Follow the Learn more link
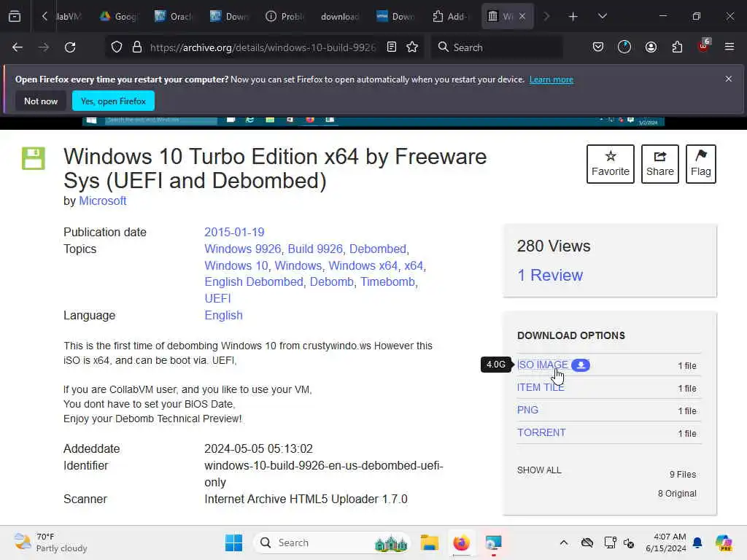The width and height of the screenshot is (747, 560). [551, 79]
